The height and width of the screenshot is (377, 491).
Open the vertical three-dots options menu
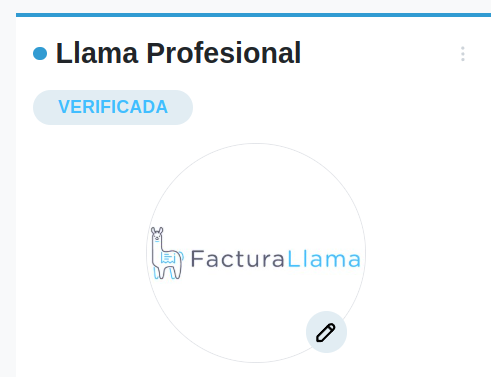click(x=463, y=54)
